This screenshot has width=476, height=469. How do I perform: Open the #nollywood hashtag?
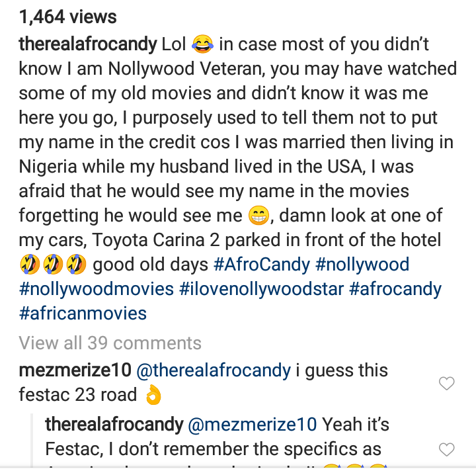coord(363,265)
